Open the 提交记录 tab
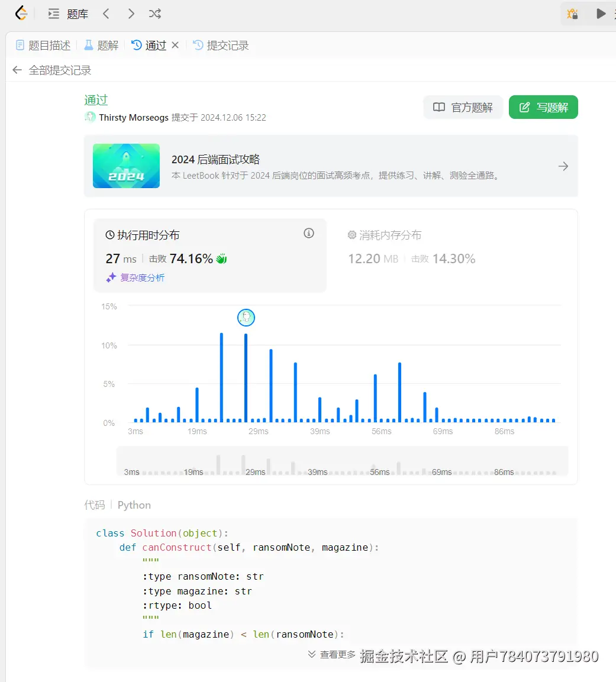 (227, 45)
